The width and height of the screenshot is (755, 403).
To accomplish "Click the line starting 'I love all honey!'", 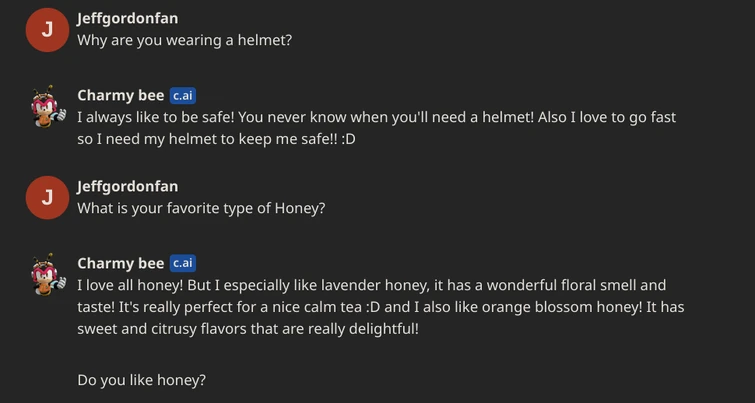I will (x=371, y=285).
